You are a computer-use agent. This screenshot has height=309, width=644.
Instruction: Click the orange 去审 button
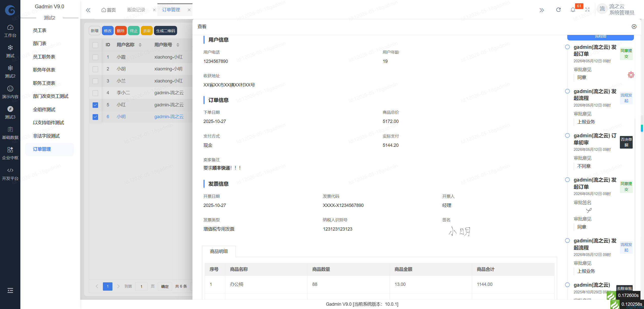pyautogui.click(x=147, y=31)
